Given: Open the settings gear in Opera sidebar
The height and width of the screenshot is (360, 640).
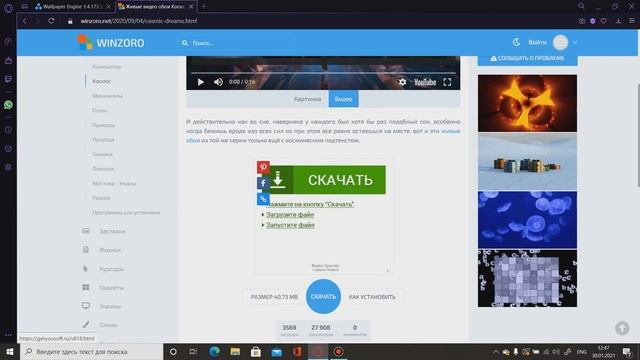Looking at the screenshot, I should pyautogui.click(x=8, y=167).
